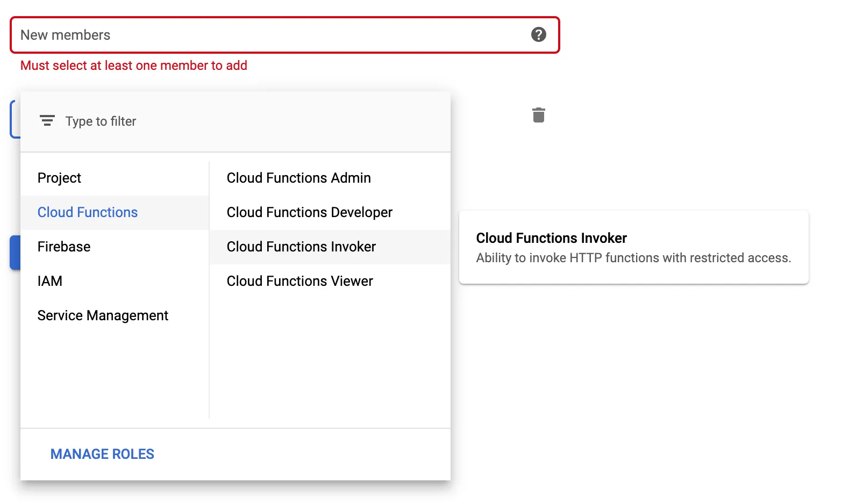Image resolution: width=842 pixels, height=504 pixels.
Task: Select the Cloud Functions Invoker role
Action: coord(301,247)
